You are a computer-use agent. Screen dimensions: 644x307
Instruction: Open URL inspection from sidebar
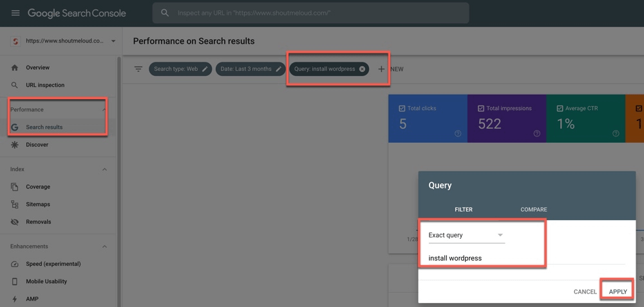45,85
